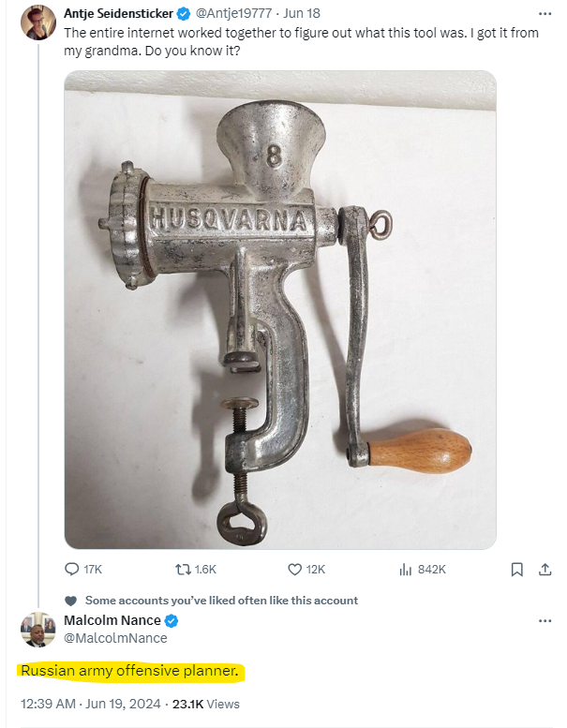Open more options for Antje's tweet

[x=545, y=13]
